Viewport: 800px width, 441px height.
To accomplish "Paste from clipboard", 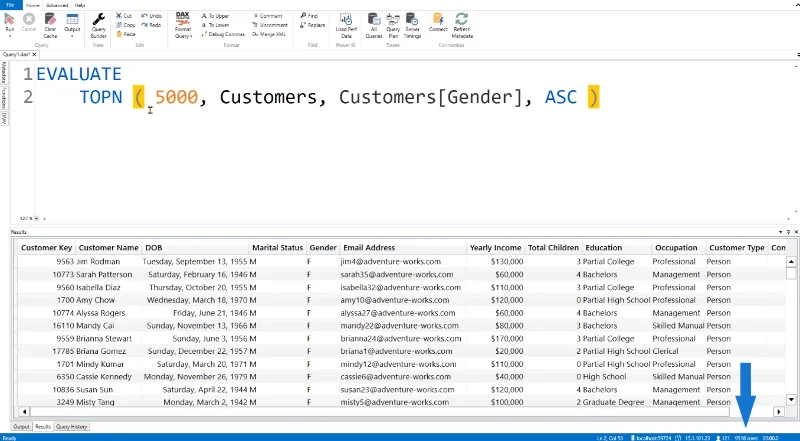I will [x=126, y=34].
